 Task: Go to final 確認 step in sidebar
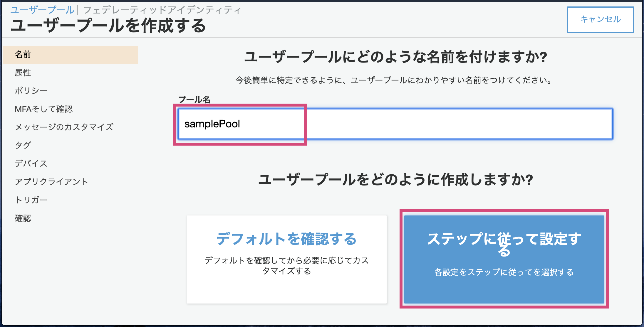point(23,218)
